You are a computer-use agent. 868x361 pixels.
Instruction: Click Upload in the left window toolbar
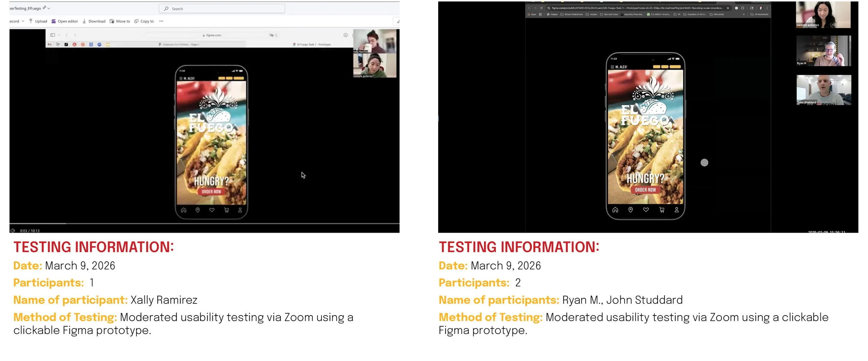(38, 21)
